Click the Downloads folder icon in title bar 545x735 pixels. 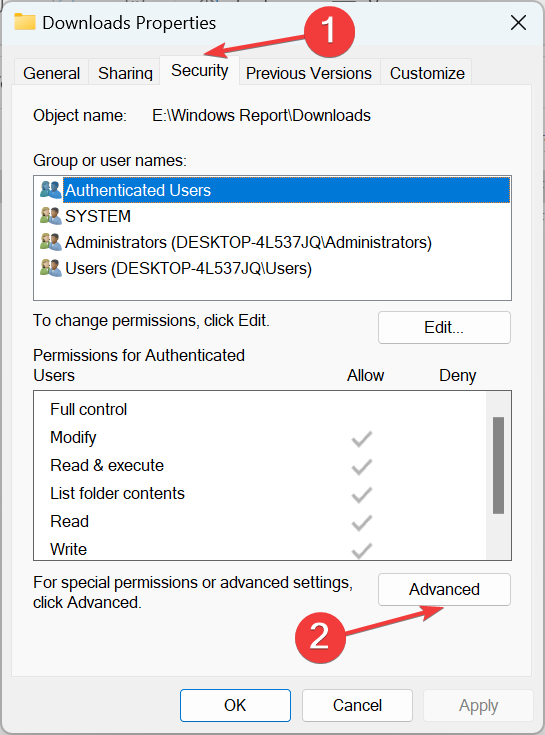click(24, 22)
